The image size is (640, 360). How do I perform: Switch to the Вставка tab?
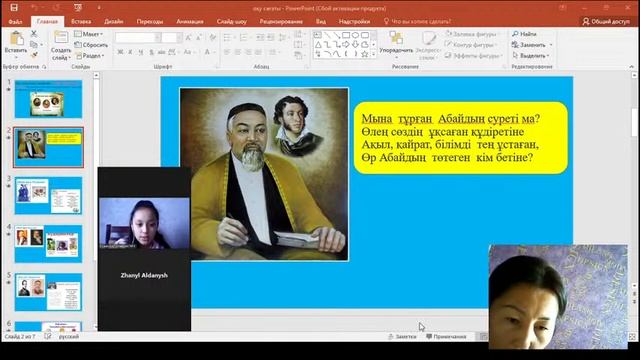[81, 21]
